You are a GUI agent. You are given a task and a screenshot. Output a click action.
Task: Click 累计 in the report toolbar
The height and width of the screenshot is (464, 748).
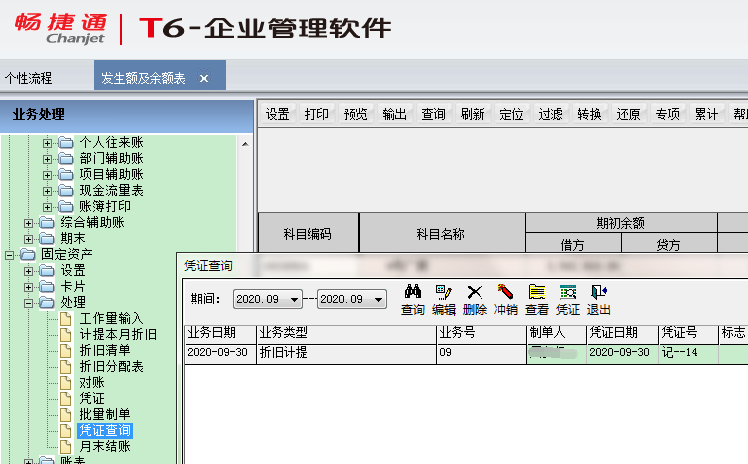(706, 114)
